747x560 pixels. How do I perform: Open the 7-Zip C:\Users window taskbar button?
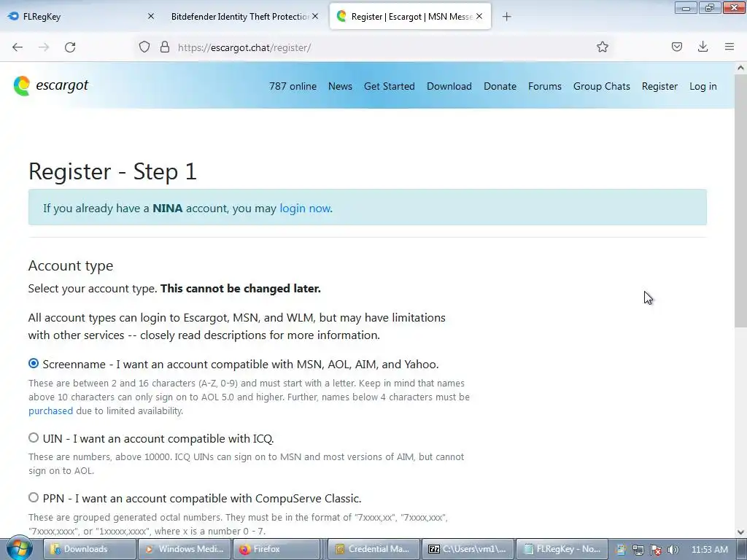tap(468, 549)
